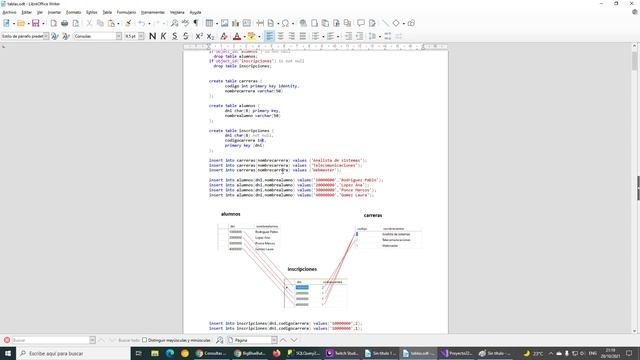
Task: Click the Increase indent icon
Action: (x=348, y=36)
